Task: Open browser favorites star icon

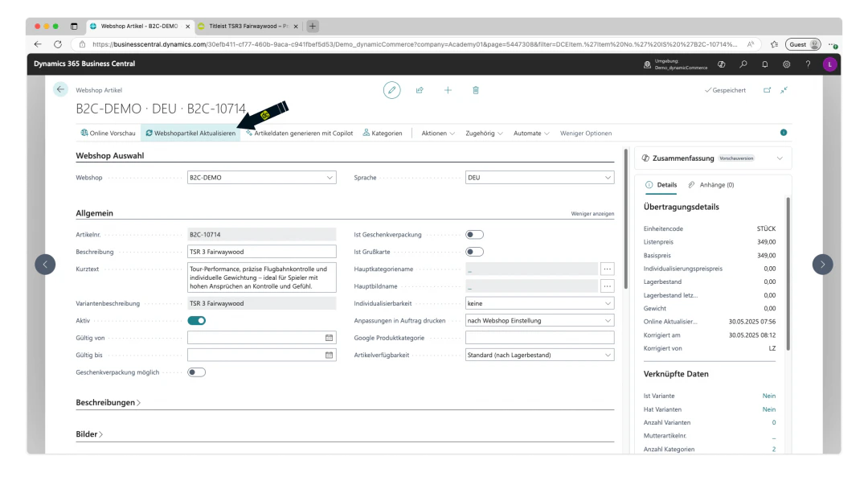Action: (774, 44)
